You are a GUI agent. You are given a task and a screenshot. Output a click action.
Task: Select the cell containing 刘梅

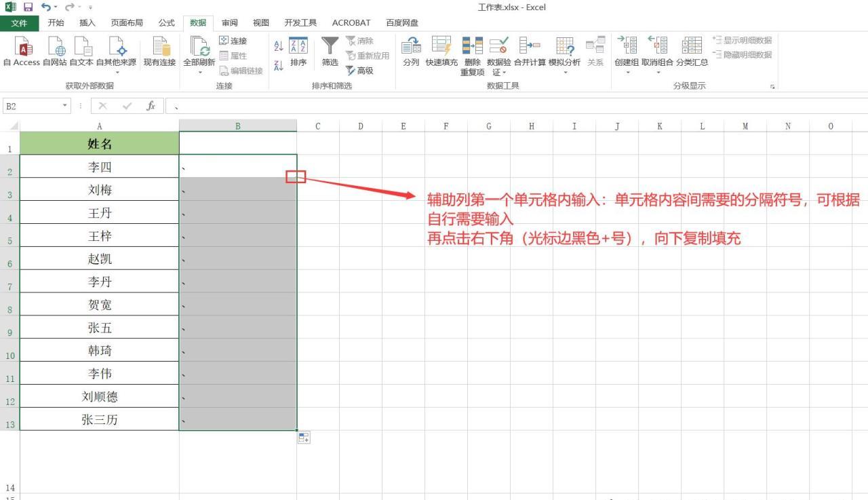click(100, 189)
